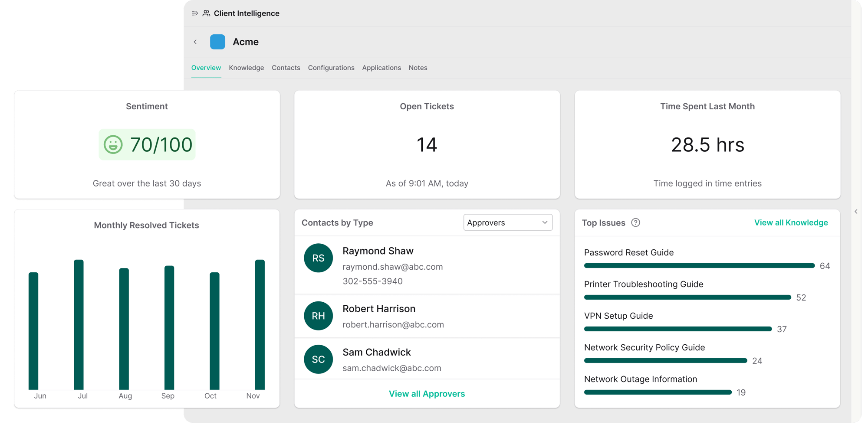Select the Client Intelligence people icon
Screen dimensions: 868x438
206,13
